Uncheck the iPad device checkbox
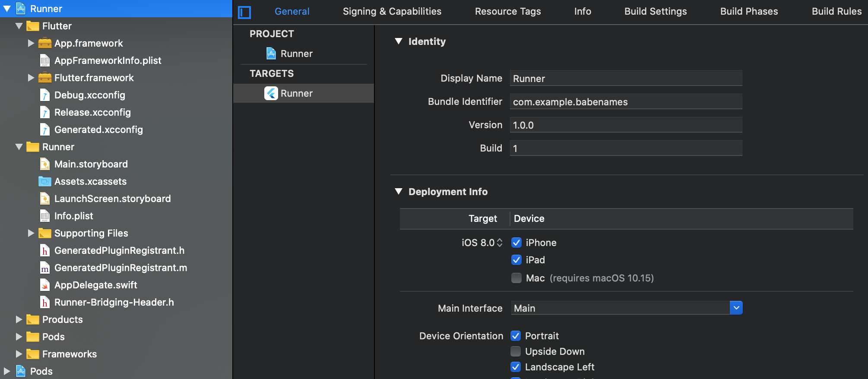868x379 pixels. click(x=516, y=260)
